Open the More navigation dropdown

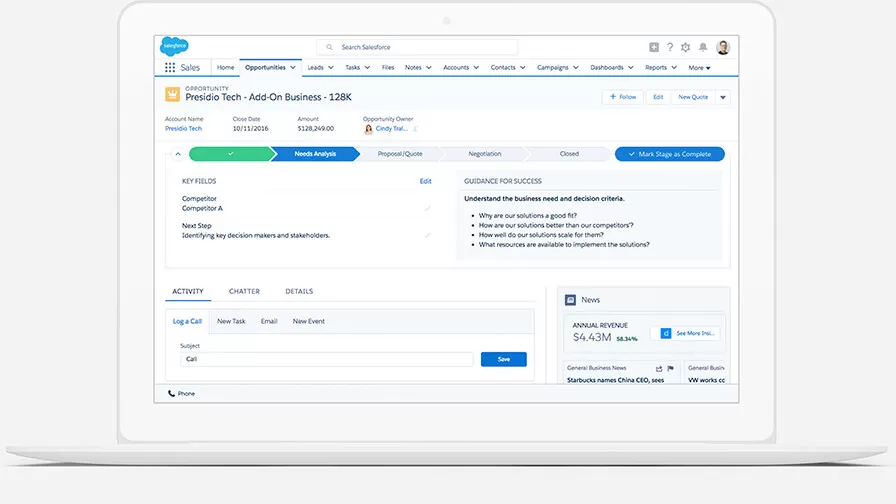coord(699,68)
